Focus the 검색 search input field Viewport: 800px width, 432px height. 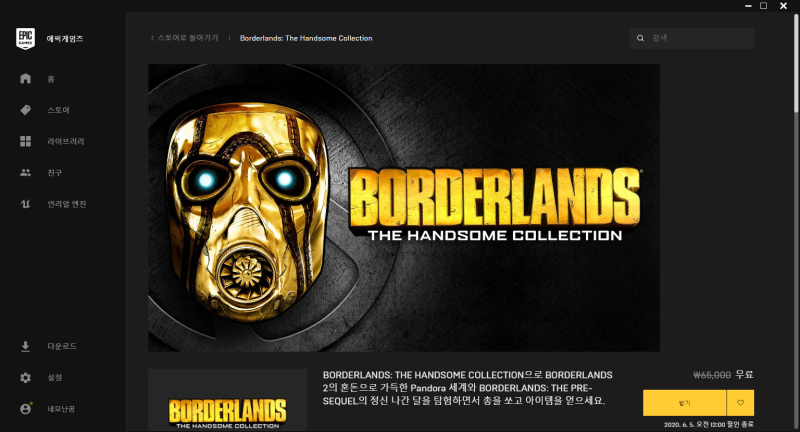pyautogui.click(x=691, y=38)
